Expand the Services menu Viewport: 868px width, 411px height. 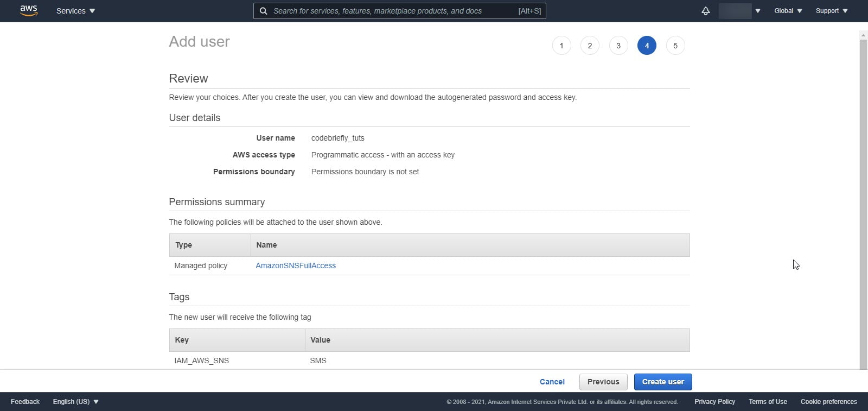click(x=75, y=11)
